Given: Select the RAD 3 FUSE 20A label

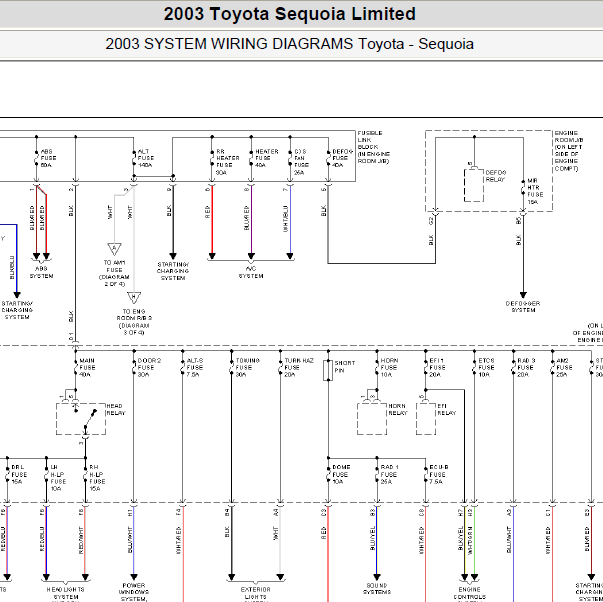Looking at the screenshot, I should click(526, 367).
